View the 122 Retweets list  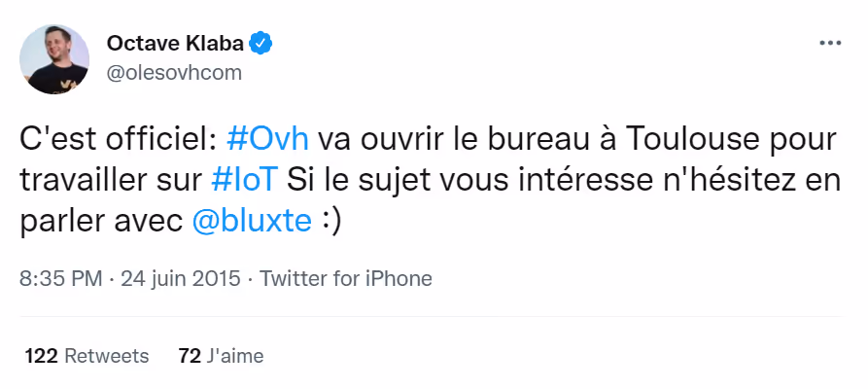point(87,356)
